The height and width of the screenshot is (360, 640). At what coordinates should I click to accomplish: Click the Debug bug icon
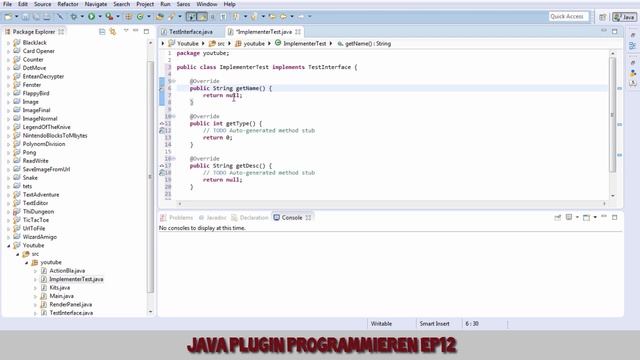click(x=73, y=17)
